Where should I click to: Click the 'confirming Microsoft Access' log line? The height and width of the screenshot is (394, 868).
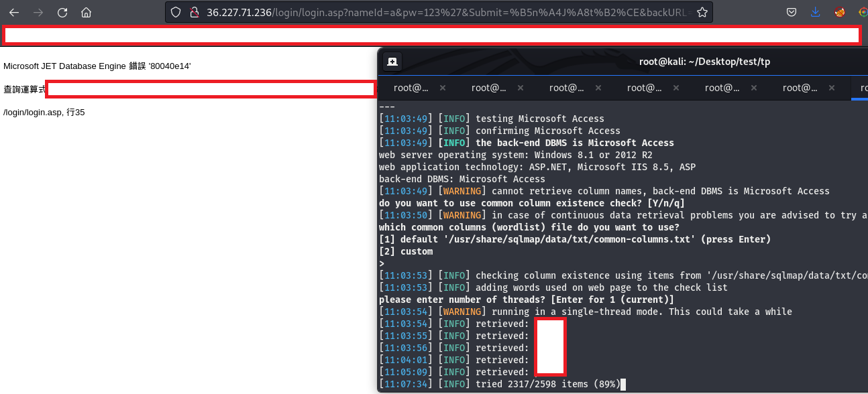[x=500, y=131]
